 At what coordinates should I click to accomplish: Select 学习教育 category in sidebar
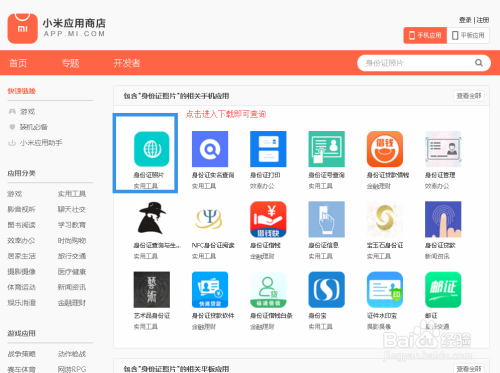[72, 225]
